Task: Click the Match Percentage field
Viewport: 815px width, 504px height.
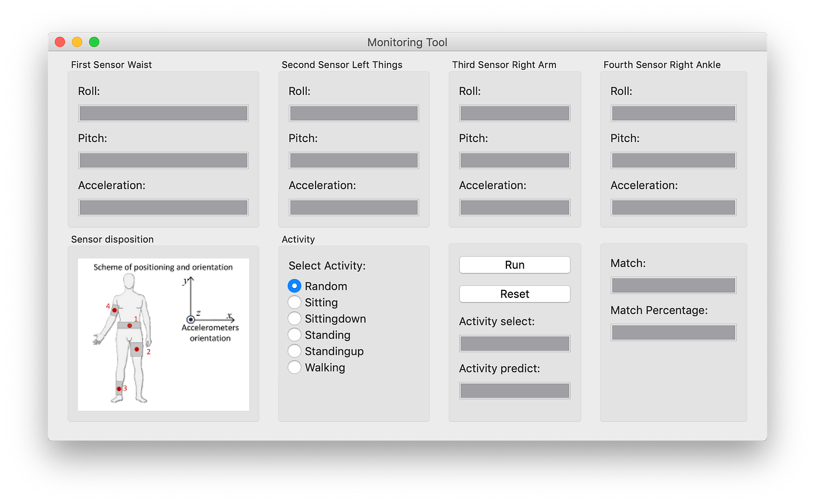Action: 673,332
